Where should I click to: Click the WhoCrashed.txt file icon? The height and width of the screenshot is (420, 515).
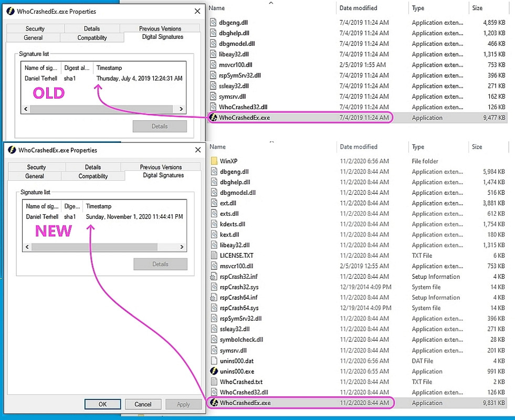click(x=214, y=382)
